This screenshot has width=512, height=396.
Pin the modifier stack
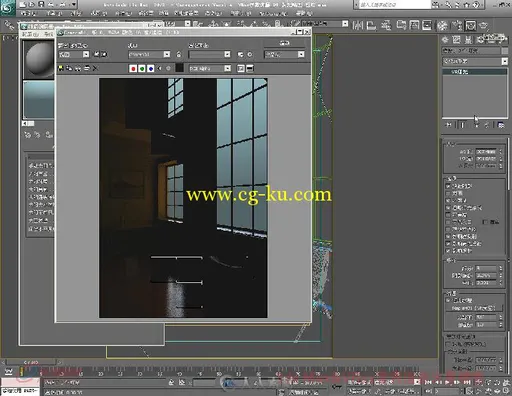coord(449,125)
